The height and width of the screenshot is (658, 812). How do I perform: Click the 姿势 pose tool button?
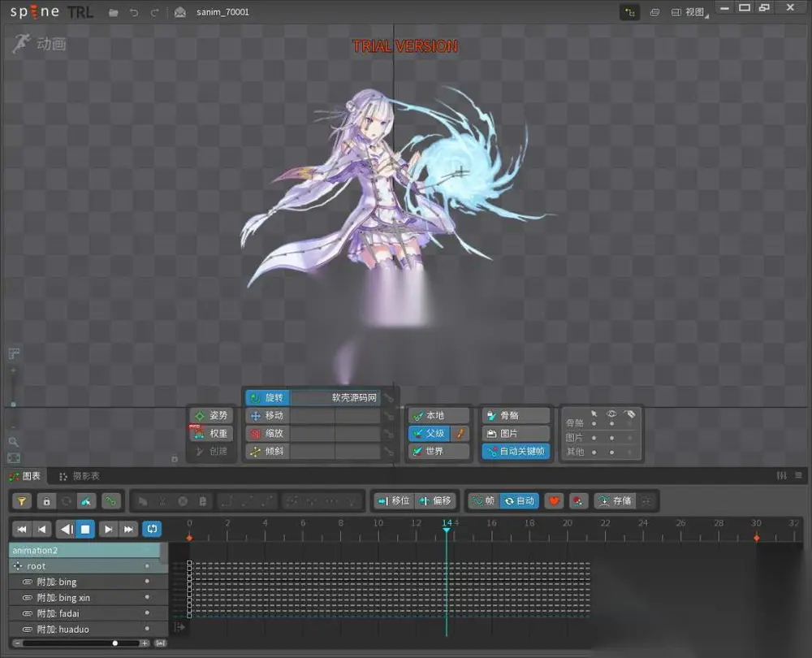point(211,416)
